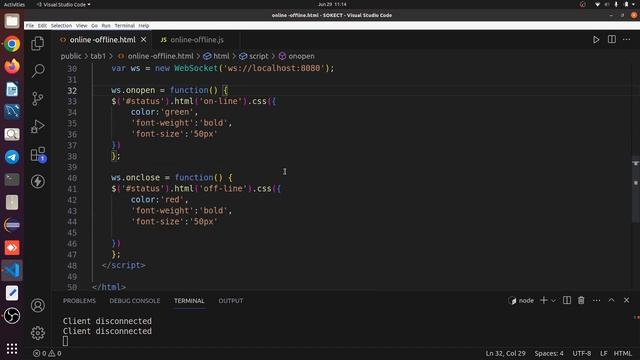This screenshot has height=360, width=640.
Task: Select the TERMINAL panel tab
Action: 189,301
